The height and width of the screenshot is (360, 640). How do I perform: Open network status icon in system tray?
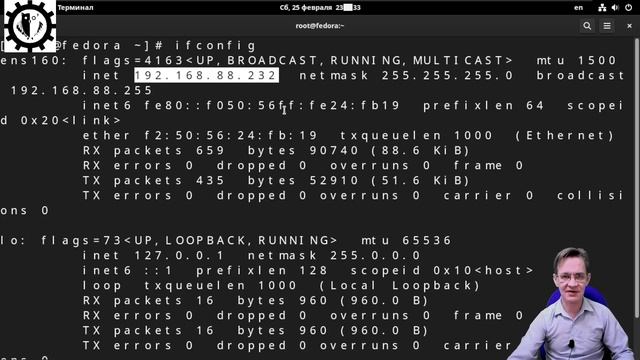click(x=602, y=7)
